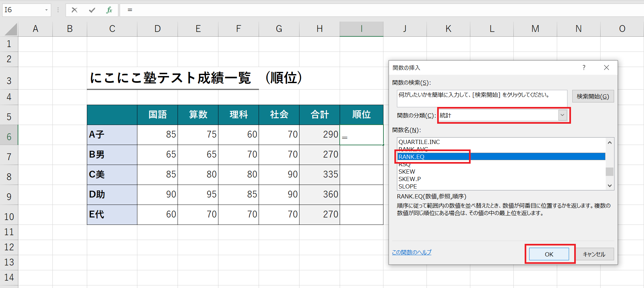
Task: Select SLOPE in function list
Action: click(501, 186)
